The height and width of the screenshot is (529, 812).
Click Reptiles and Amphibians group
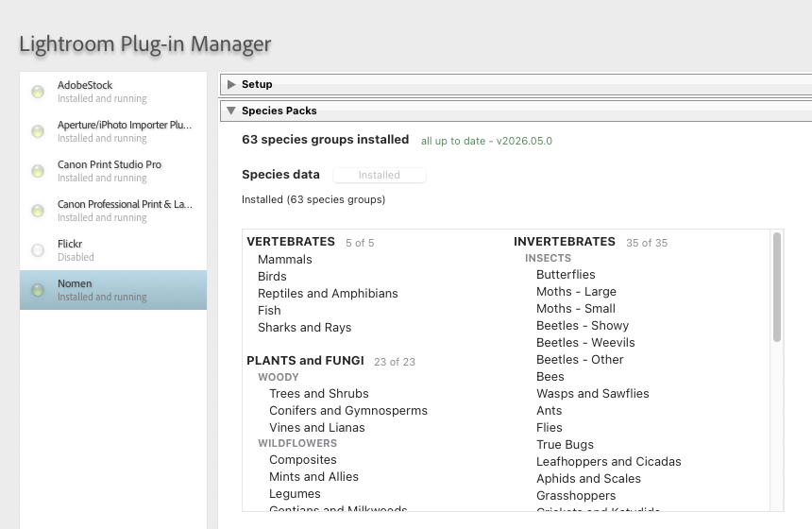point(328,294)
